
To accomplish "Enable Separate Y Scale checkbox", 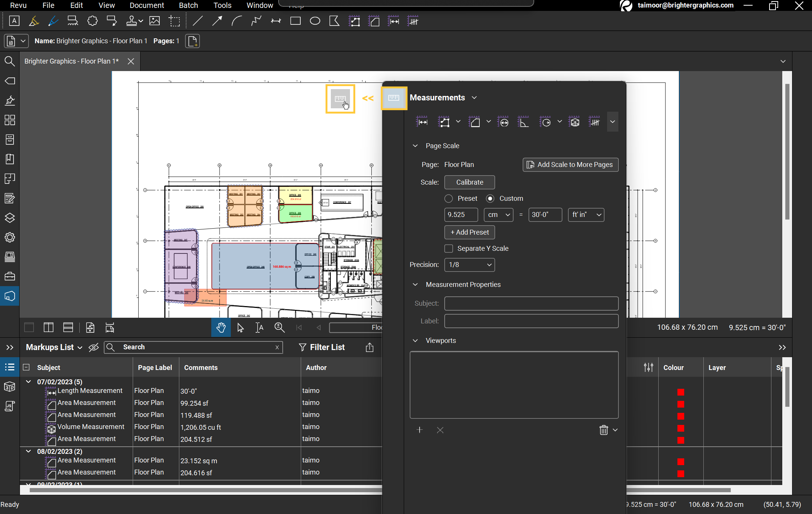I will [x=448, y=249].
